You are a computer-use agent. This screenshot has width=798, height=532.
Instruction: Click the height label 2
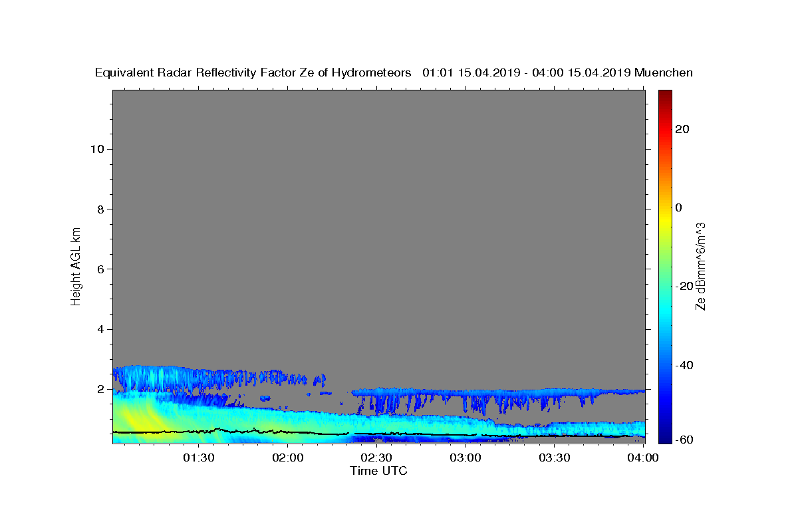click(x=100, y=389)
